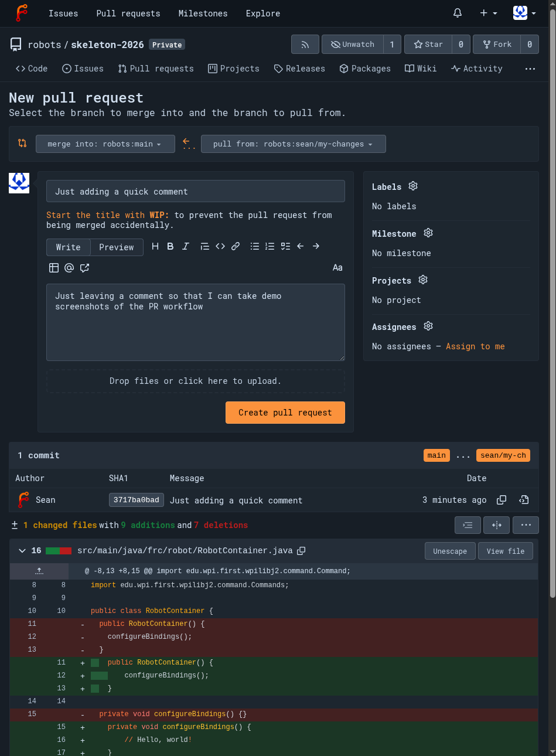Open the Releases tab
The height and width of the screenshot is (756, 556).
(299, 69)
